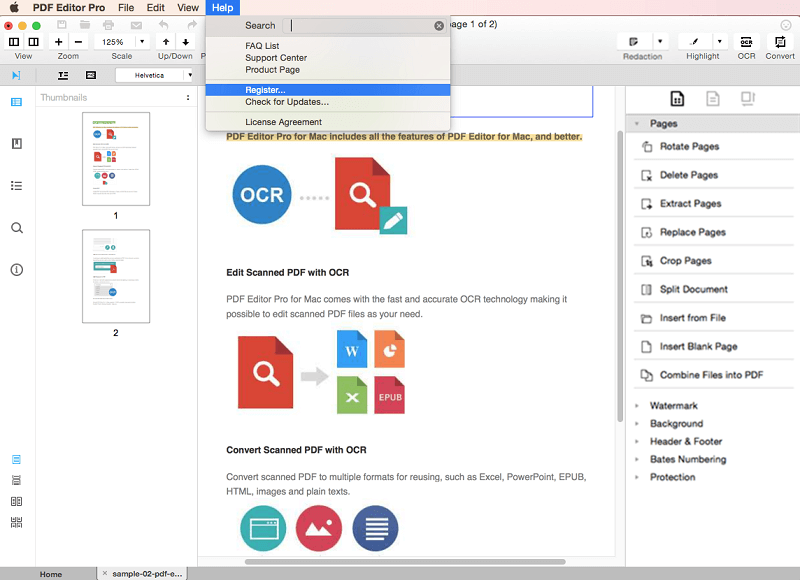Viewport: 800px width, 580px height.
Task: Click the undo arrow icon
Action: click(163, 24)
